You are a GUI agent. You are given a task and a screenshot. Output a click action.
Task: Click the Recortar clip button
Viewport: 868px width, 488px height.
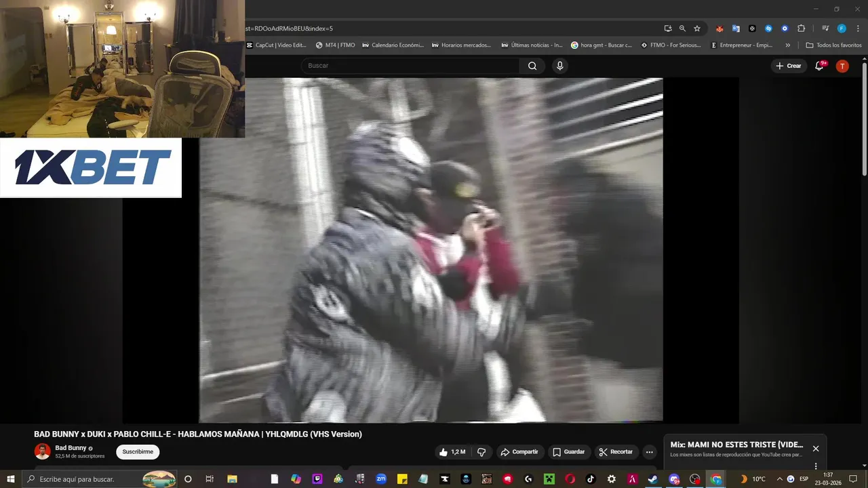(x=616, y=452)
